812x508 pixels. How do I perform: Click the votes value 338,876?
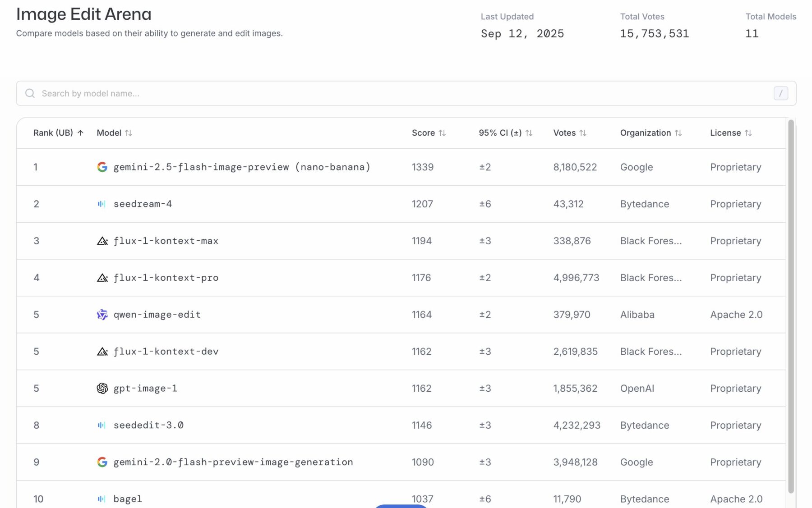pyautogui.click(x=572, y=241)
